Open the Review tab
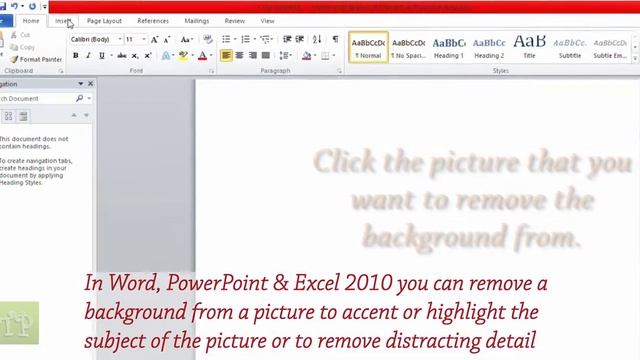Image resolution: width=640 pixels, height=360 pixels. click(235, 21)
